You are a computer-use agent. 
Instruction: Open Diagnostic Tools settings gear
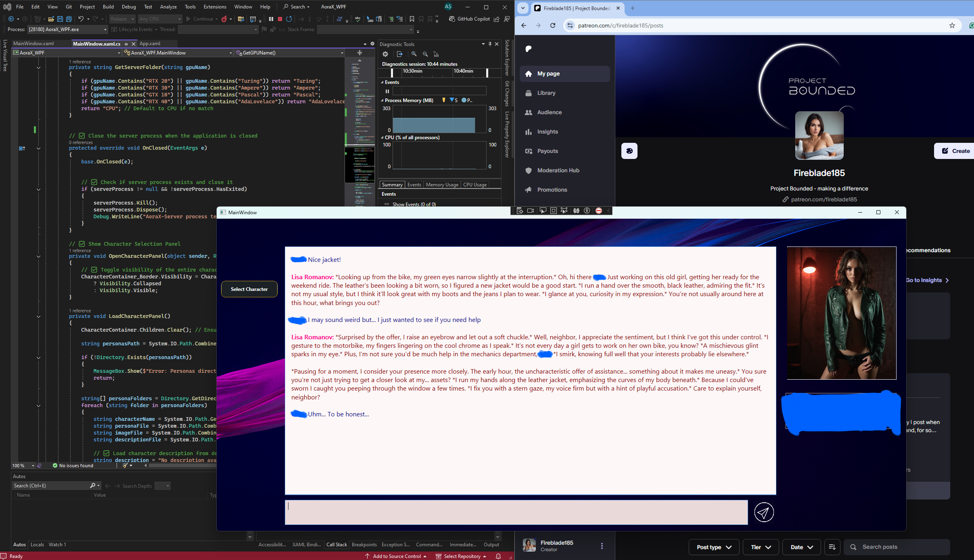[x=385, y=54]
